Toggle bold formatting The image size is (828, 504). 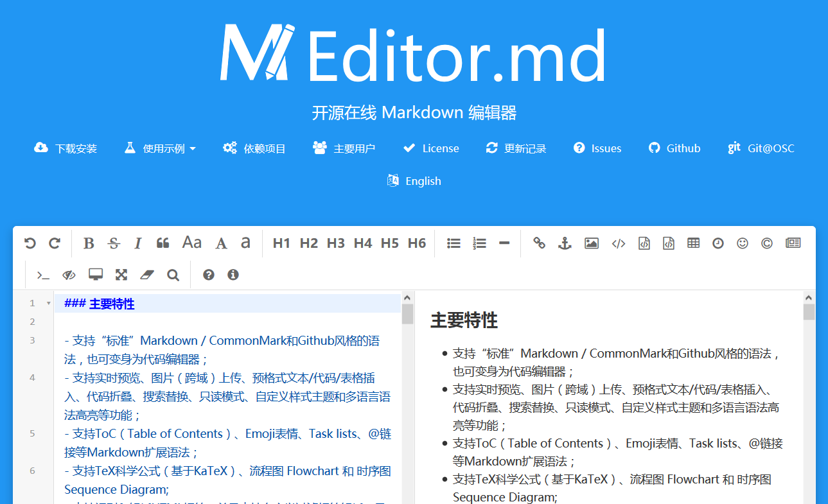pyautogui.click(x=89, y=243)
